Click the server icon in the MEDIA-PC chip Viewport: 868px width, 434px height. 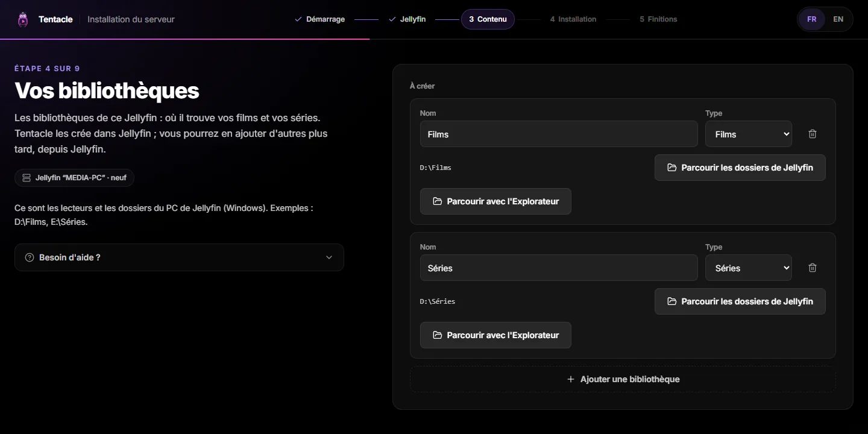(27, 178)
